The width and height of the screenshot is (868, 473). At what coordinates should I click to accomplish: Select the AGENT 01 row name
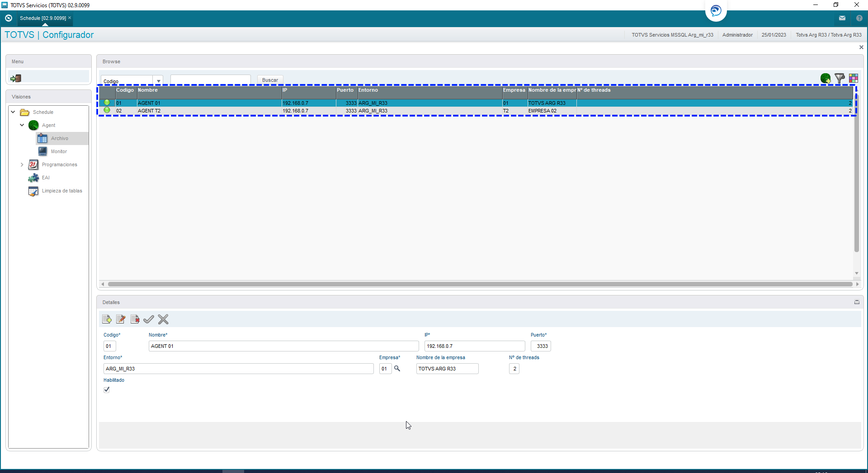(x=149, y=103)
